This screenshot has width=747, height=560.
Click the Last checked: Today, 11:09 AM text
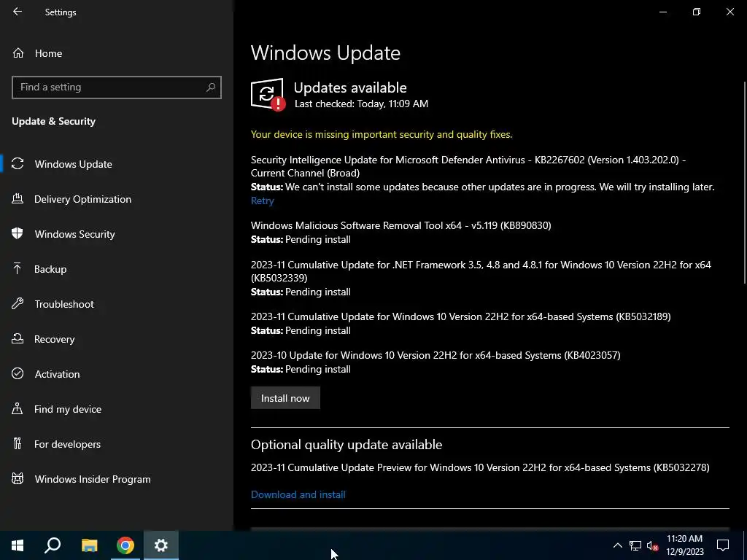coord(361,104)
